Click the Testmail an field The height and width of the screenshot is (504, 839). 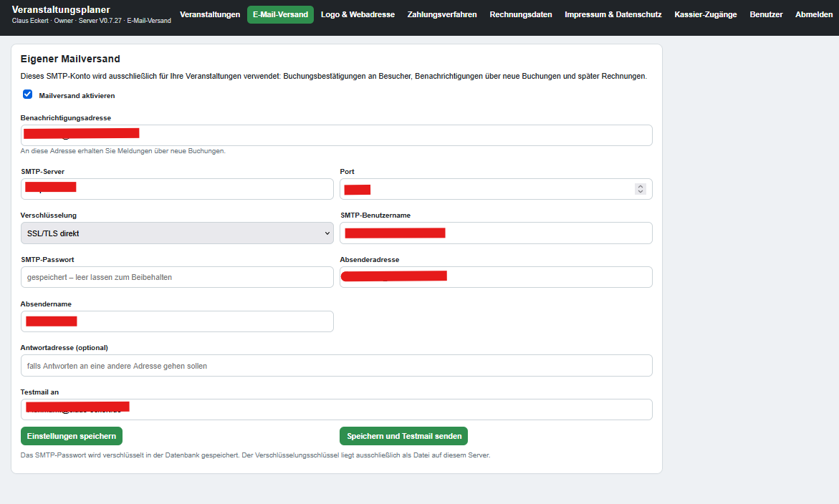click(x=337, y=409)
